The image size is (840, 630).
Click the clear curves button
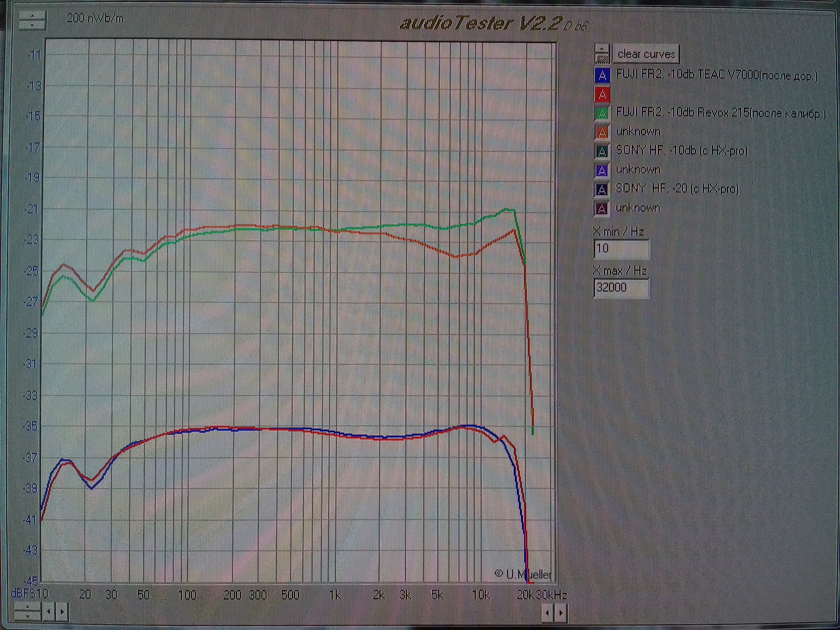(x=646, y=54)
